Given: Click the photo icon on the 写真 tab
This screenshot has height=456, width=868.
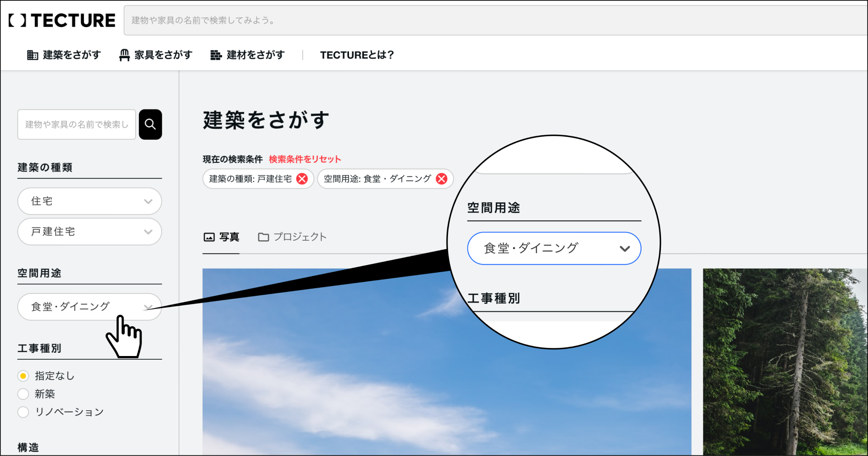Looking at the screenshot, I should 208,236.
